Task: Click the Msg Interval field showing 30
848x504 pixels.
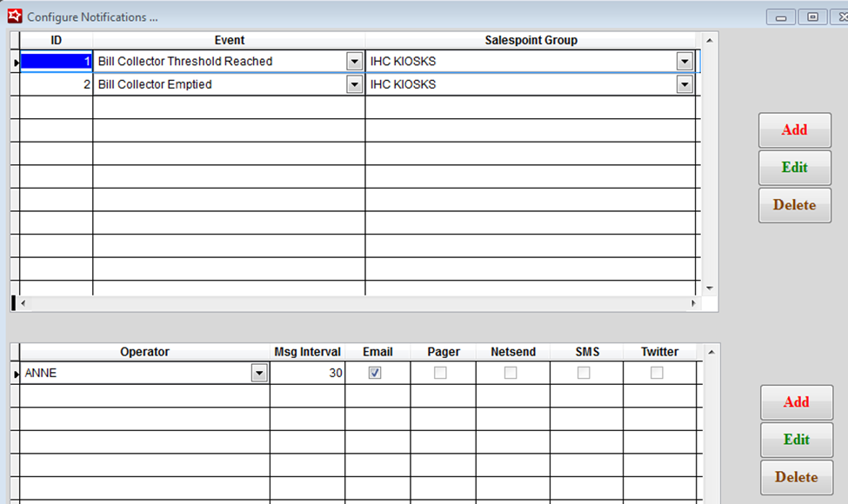Action: (307, 374)
